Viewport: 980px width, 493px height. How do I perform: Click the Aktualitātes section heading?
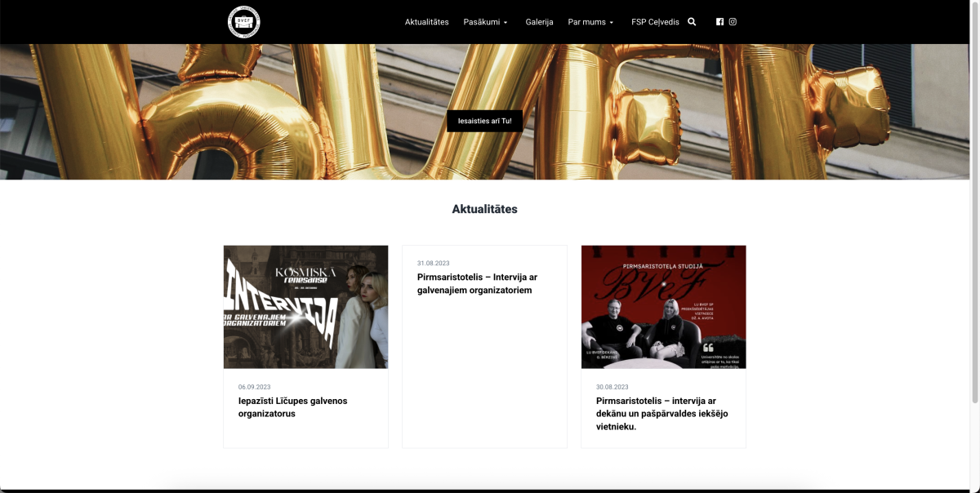tap(484, 209)
